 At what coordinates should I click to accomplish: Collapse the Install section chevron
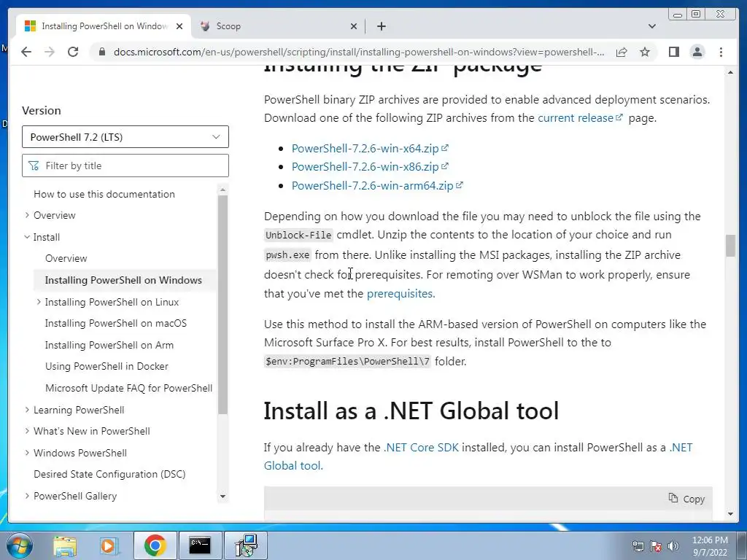pos(27,237)
